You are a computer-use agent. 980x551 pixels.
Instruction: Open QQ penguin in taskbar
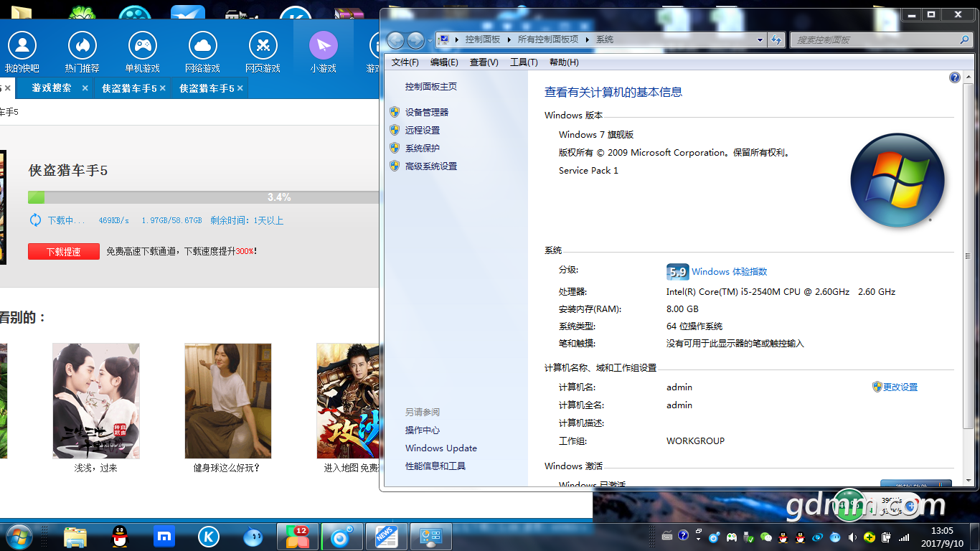click(x=120, y=536)
